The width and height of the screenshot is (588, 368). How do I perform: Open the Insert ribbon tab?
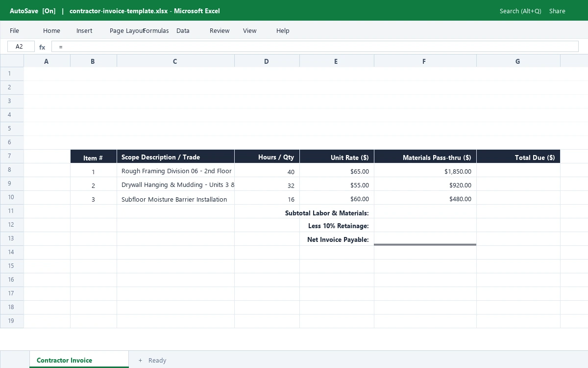coord(84,30)
